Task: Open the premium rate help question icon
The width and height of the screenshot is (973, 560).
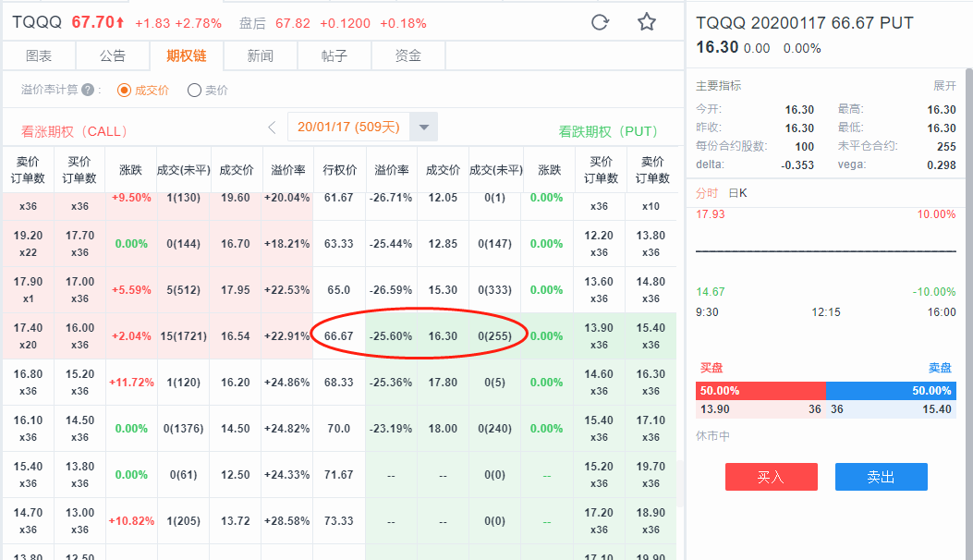Action: point(88,90)
